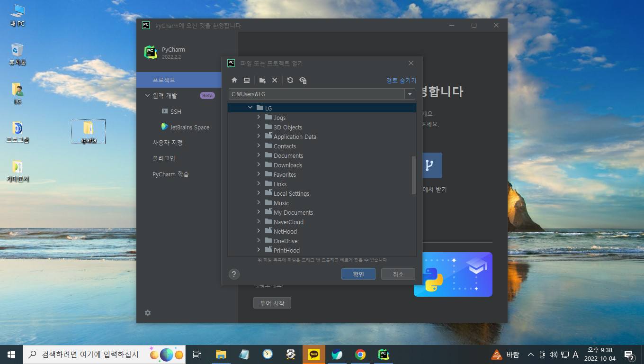
Task: Create a new directory with toolbar icon
Action: pyautogui.click(x=262, y=80)
